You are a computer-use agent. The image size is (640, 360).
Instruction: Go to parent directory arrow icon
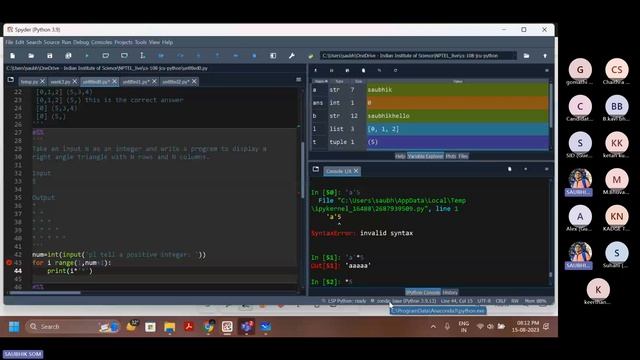(545, 56)
